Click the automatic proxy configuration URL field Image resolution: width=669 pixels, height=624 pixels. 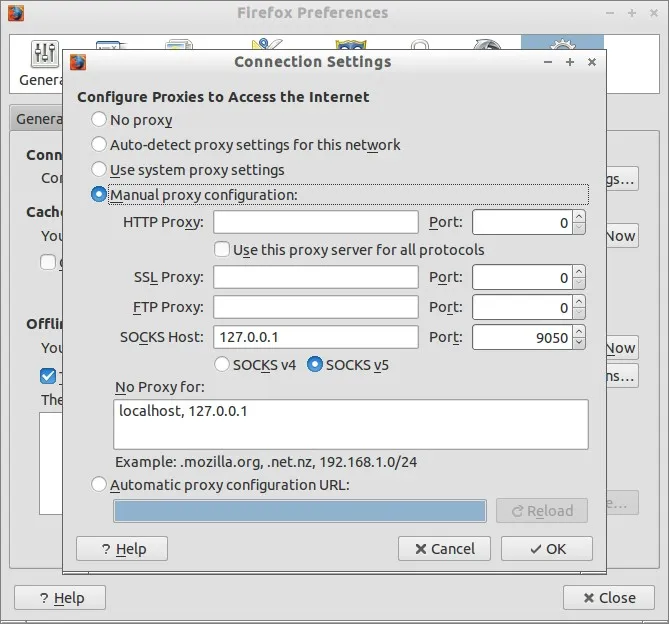coord(300,511)
